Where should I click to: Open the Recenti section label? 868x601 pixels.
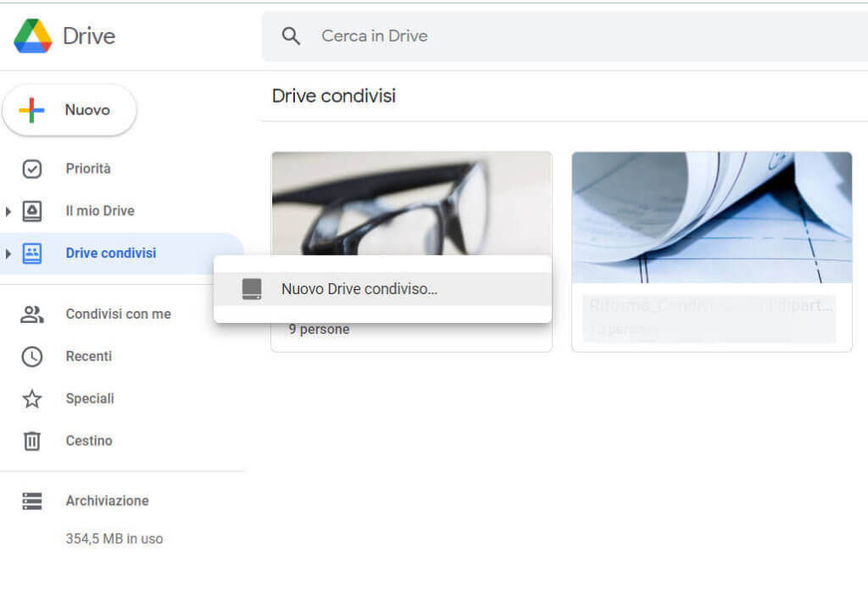pos(89,357)
